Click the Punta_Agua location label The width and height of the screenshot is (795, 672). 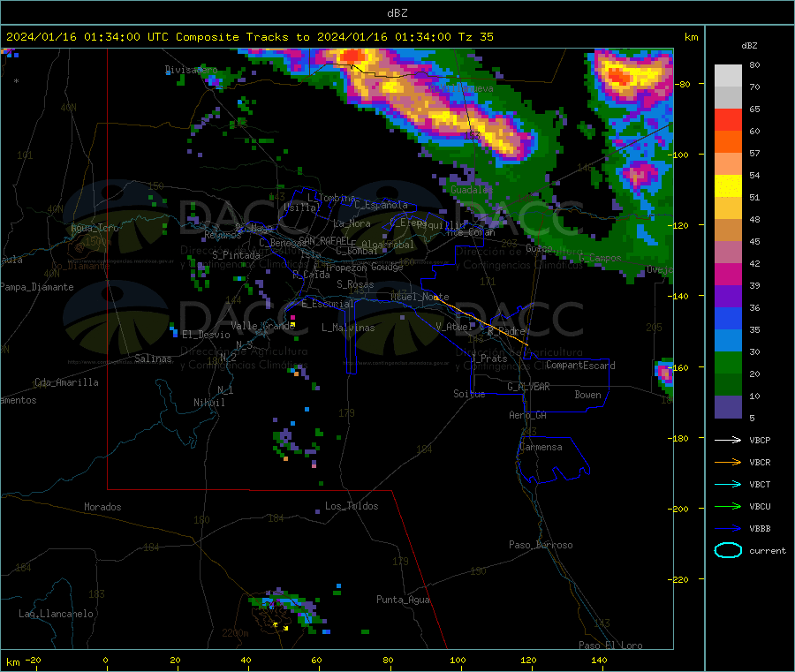(x=403, y=600)
